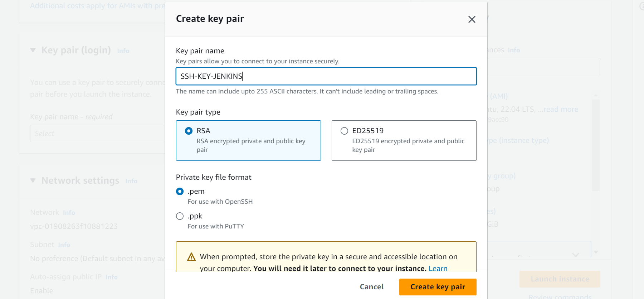
Task: Close the Create key pair dialog
Action: click(472, 19)
